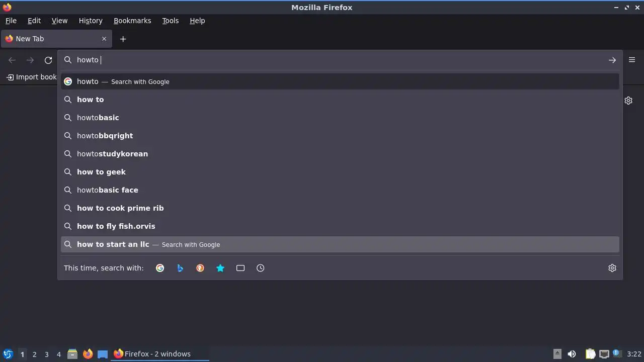Reload the current page
Viewport: 644px width, 362px height.
tap(48, 60)
